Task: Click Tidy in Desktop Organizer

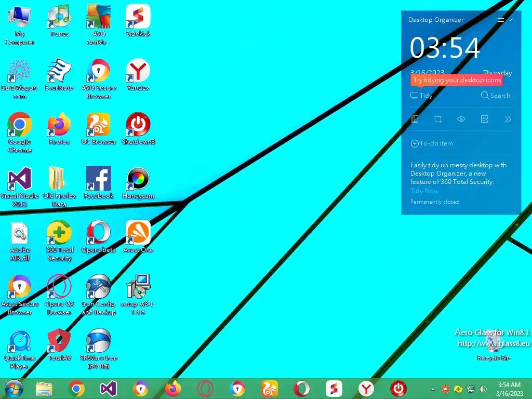Action: tap(421, 96)
